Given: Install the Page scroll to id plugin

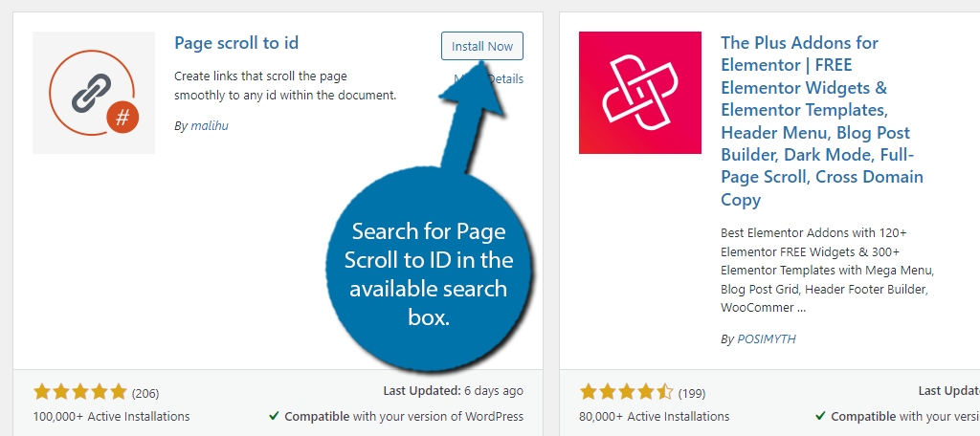Looking at the screenshot, I should 482,46.
